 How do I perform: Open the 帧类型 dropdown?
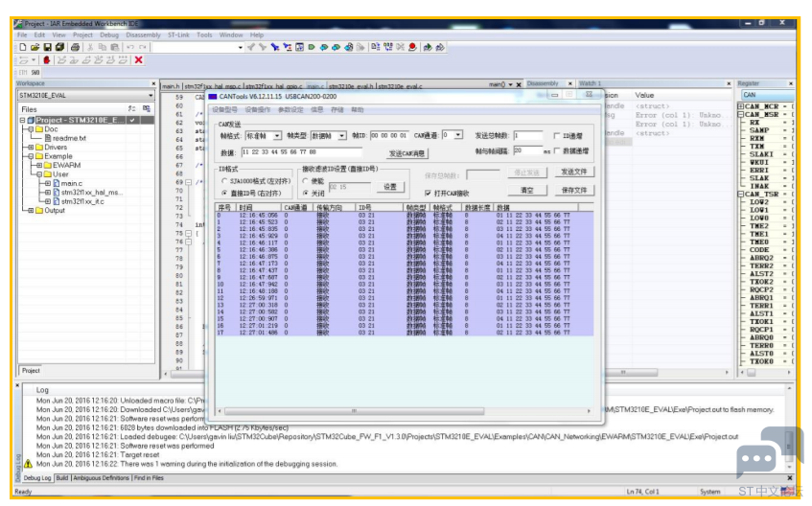342,136
